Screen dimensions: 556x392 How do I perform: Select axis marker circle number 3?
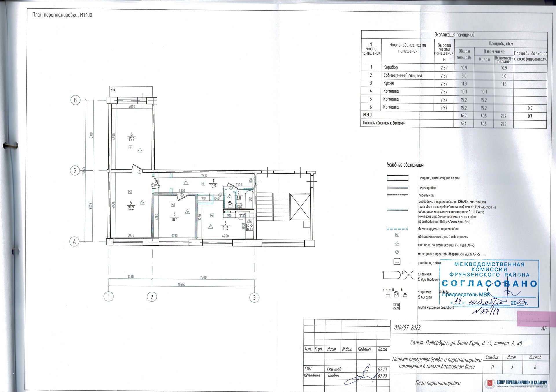point(254,297)
